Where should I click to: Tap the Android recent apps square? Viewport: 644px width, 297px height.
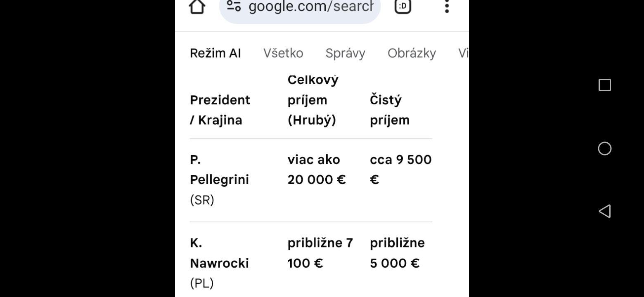pyautogui.click(x=605, y=85)
